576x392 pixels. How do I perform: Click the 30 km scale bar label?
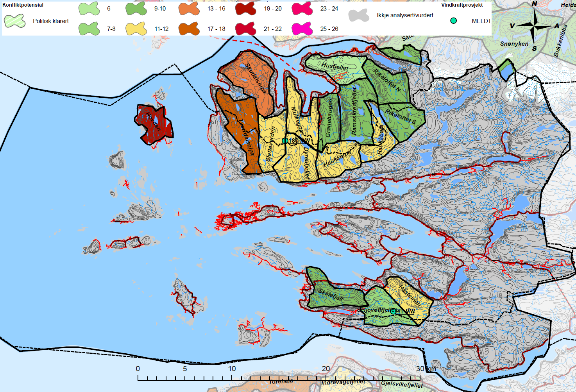426,369
